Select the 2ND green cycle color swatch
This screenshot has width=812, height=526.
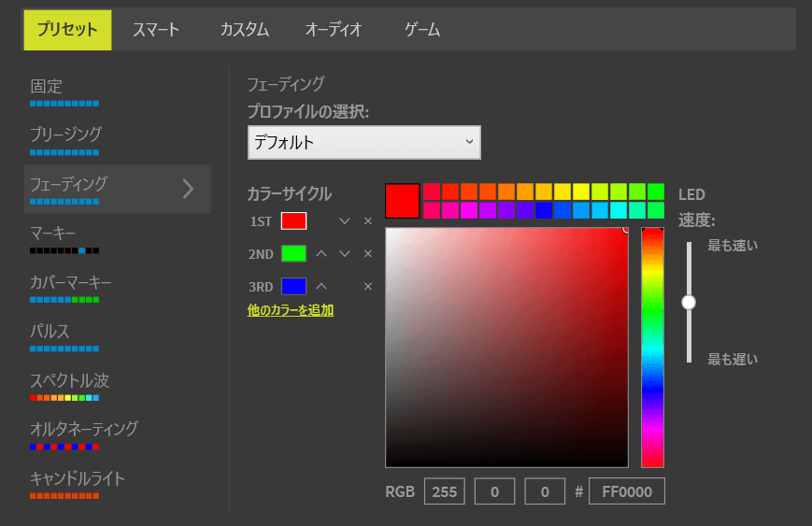pos(293,254)
